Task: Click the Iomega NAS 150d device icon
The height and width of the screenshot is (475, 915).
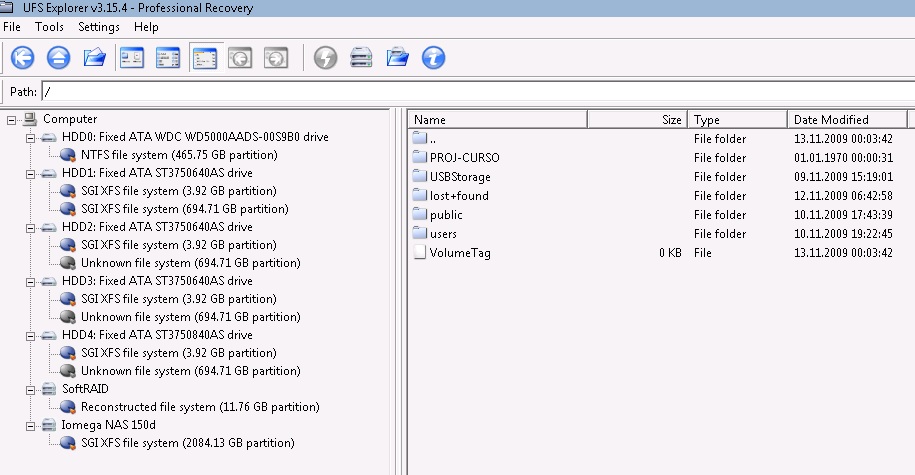Action: pos(49,425)
